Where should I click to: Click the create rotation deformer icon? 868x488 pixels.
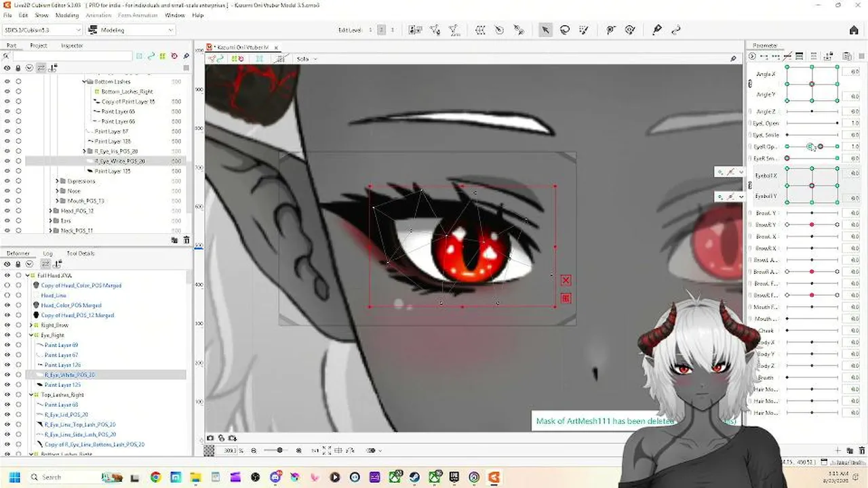click(x=499, y=30)
